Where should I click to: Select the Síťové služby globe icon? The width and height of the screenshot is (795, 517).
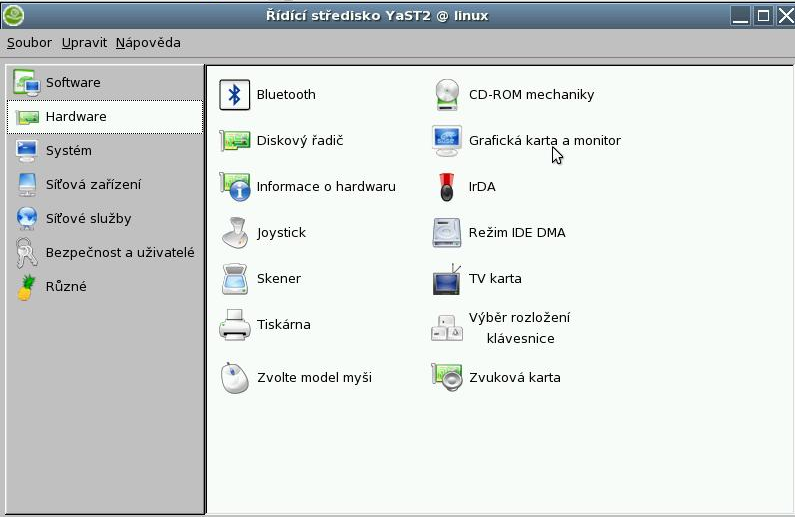[27, 218]
